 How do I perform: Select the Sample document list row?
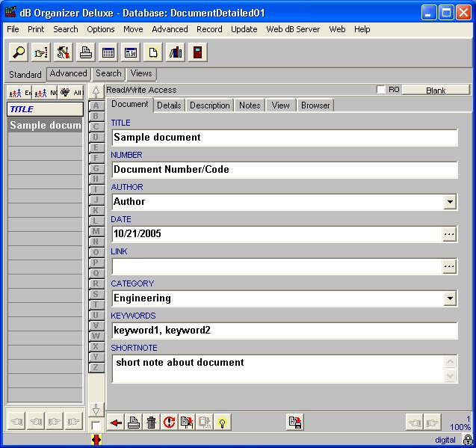pos(45,125)
